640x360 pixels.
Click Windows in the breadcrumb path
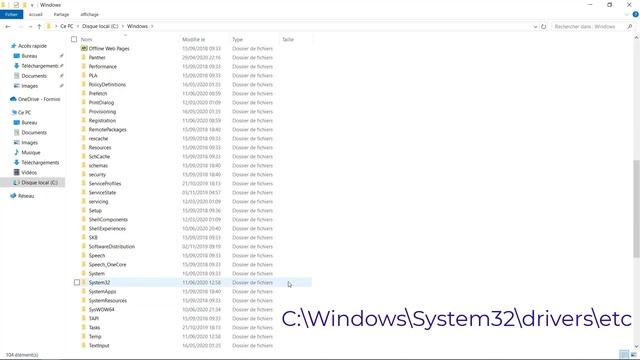(x=137, y=26)
